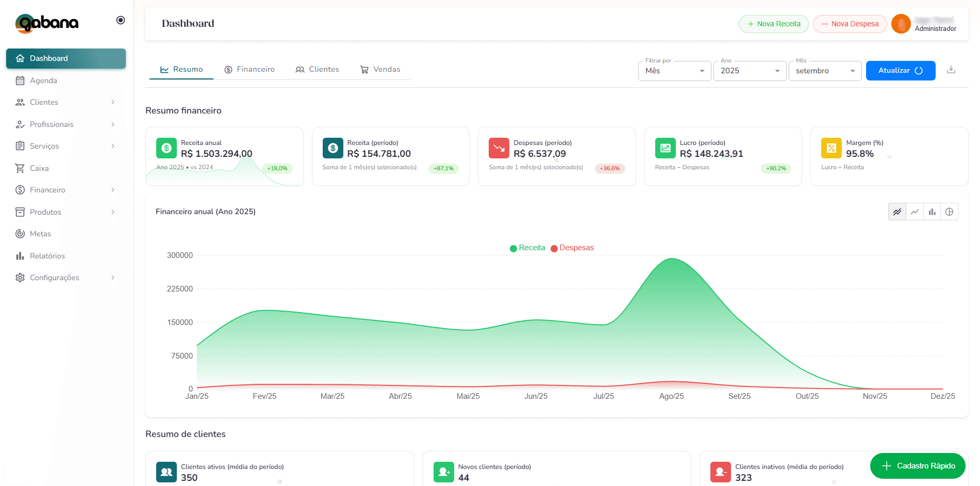Select the pie chart view icon
The image size is (980, 486).
click(950, 212)
